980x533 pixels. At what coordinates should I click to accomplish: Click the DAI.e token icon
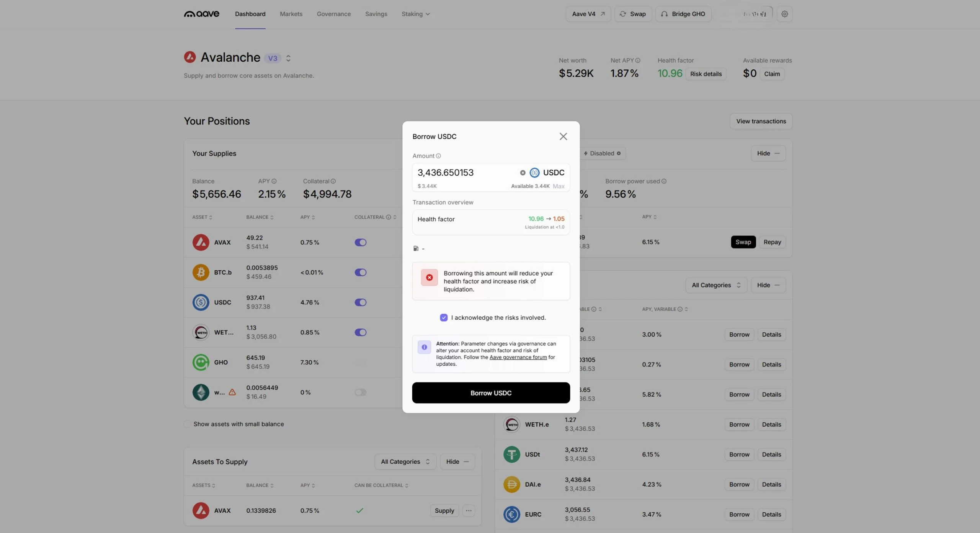[511, 484]
